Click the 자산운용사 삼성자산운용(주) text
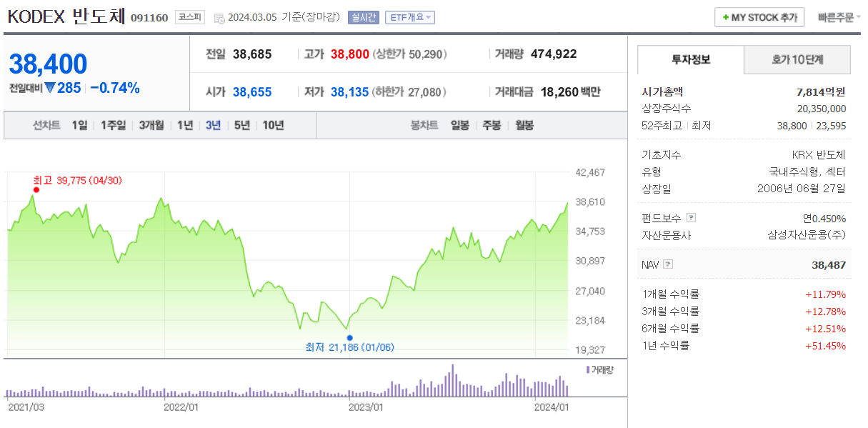This screenshot has height=428, width=868. coord(807,235)
